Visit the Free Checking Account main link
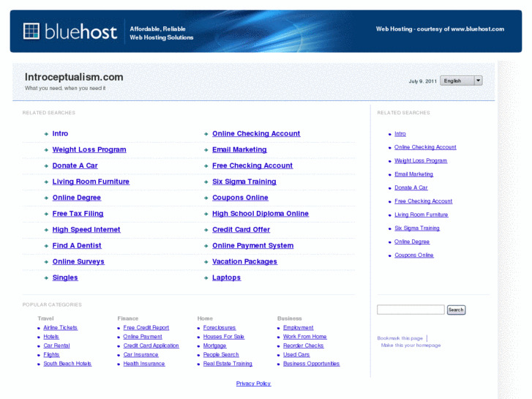This screenshot has width=532, height=399. click(252, 165)
